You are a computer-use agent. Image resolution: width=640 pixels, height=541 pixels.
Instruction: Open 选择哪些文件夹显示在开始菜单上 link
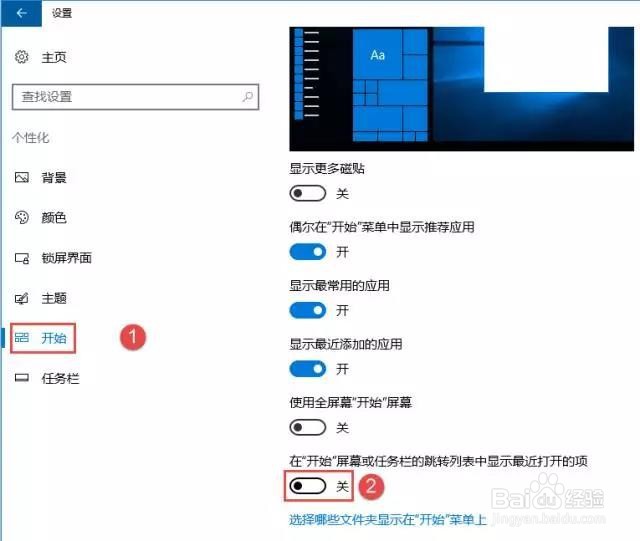click(388, 520)
